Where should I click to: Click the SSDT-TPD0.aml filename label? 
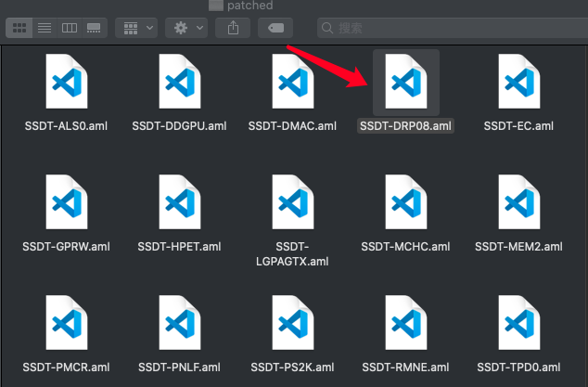pyautogui.click(x=518, y=368)
